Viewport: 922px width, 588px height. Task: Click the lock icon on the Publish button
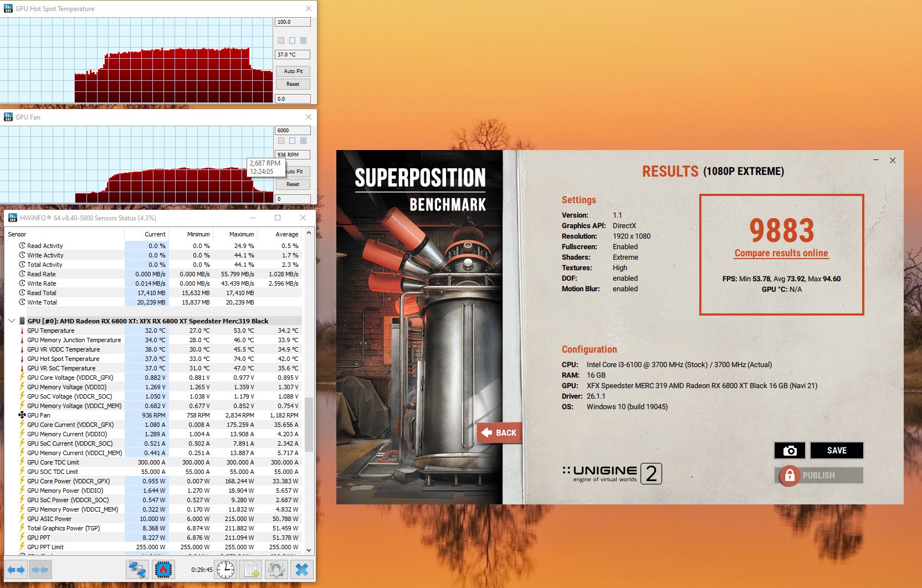[790, 476]
